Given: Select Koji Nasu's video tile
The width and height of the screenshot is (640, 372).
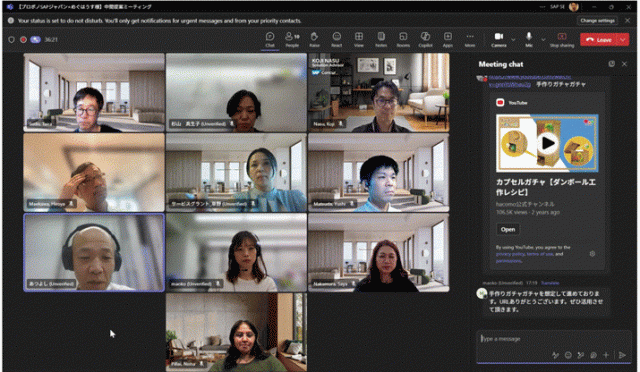Looking at the screenshot, I should pos(379,92).
